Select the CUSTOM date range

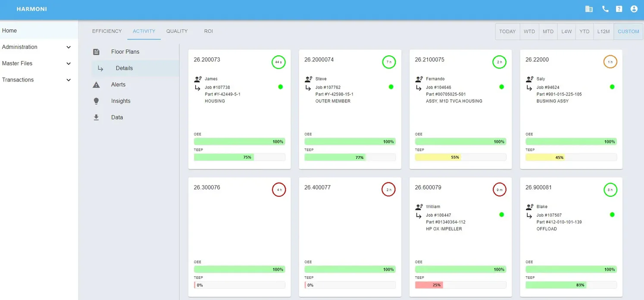click(628, 32)
